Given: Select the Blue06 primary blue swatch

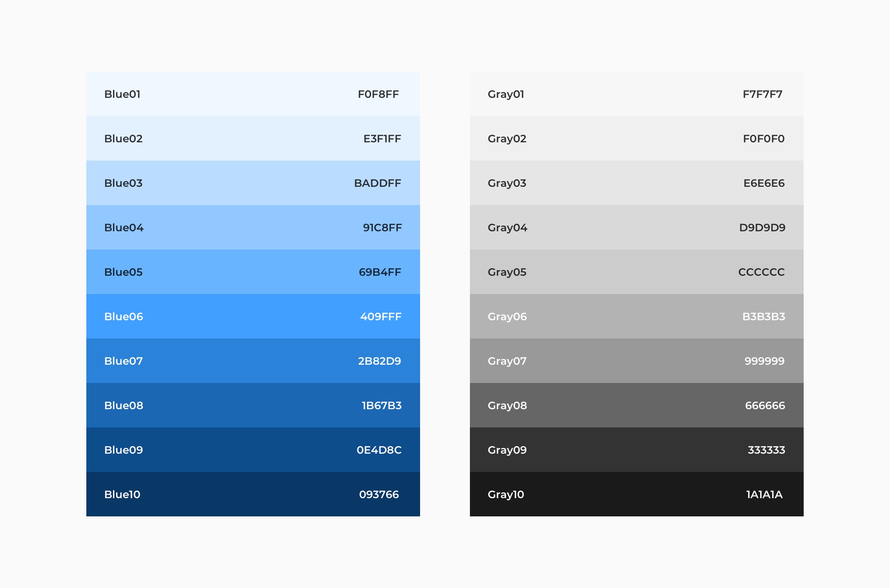Looking at the screenshot, I should (x=253, y=316).
